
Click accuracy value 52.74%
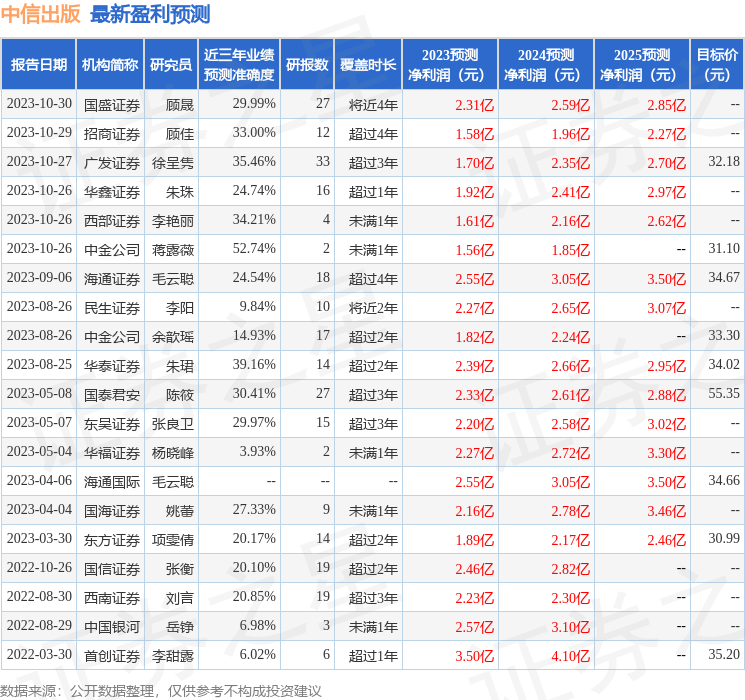pyautogui.click(x=254, y=249)
